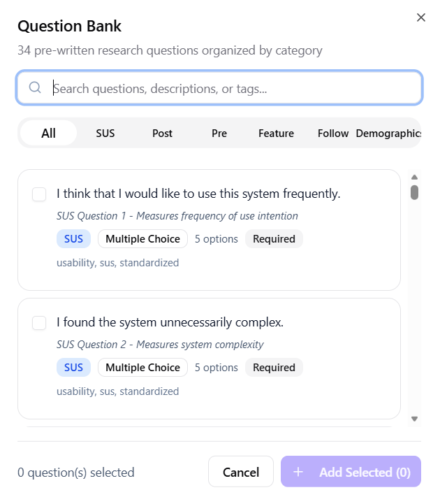
Task: Close the Question Bank dialog
Action: (421, 17)
